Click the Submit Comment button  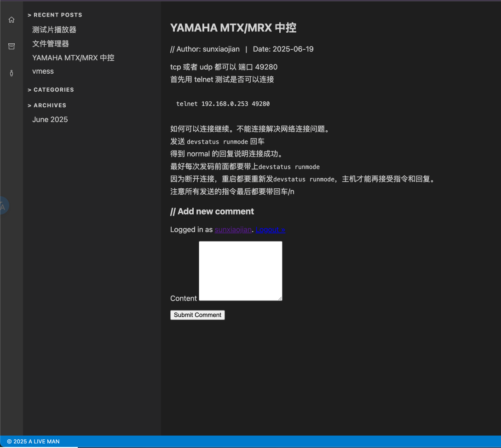pyautogui.click(x=197, y=315)
